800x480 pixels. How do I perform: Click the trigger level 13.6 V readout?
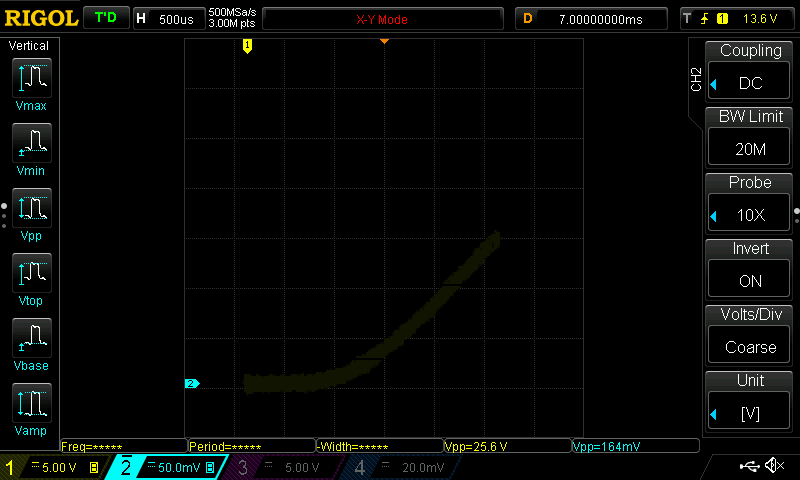pyautogui.click(x=760, y=19)
